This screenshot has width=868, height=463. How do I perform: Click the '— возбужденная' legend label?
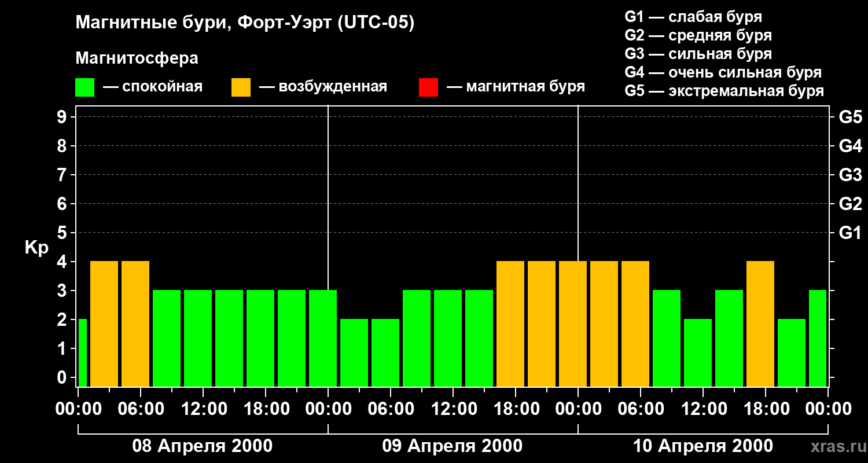point(323,87)
